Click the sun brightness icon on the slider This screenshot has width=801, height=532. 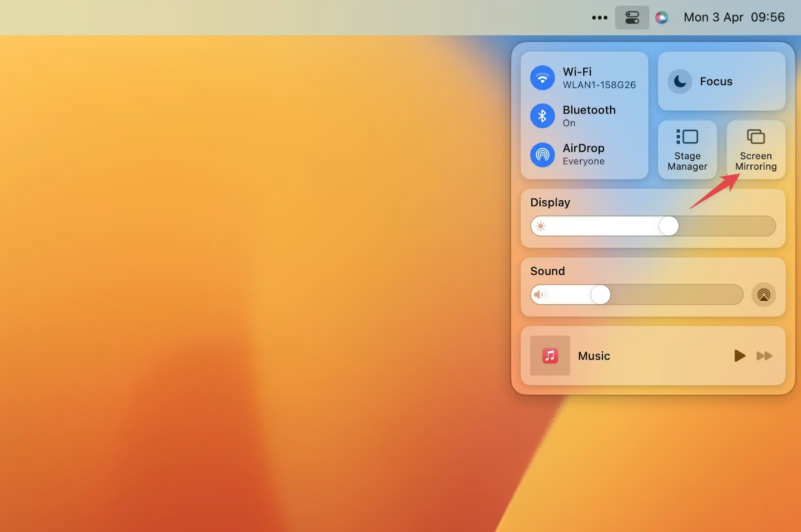[x=541, y=226]
